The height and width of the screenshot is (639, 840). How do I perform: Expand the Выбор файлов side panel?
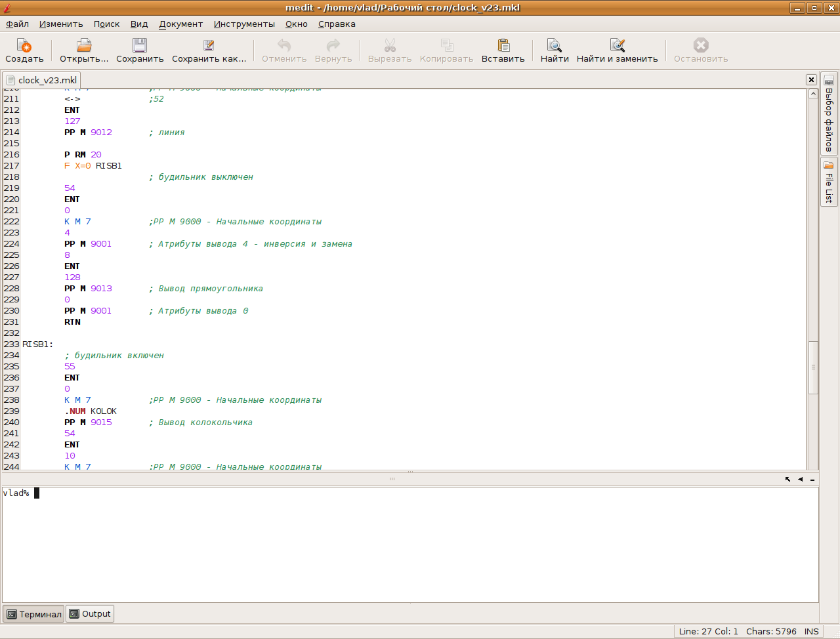coord(829,113)
